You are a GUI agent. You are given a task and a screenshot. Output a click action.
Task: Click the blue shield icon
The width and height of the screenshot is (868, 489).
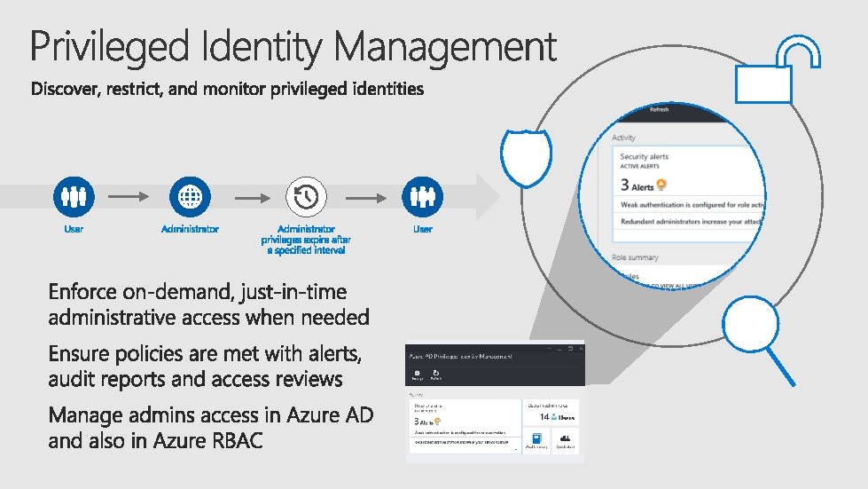click(526, 158)
